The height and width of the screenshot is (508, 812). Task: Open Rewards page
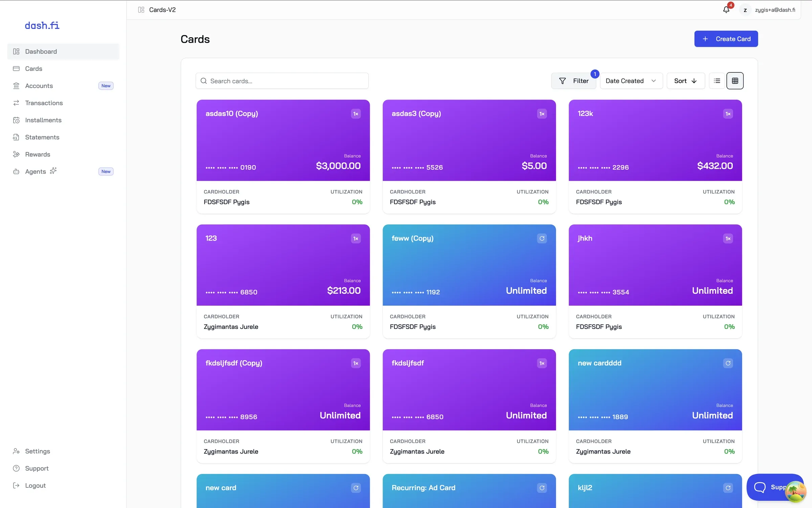tap(63, 154)
